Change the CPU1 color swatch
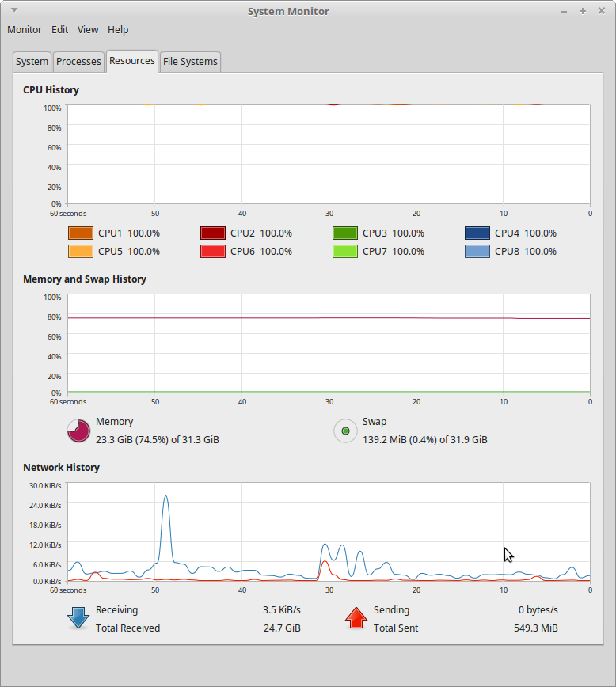This screenshot has width=616, height=687. [x=81, y=233]
